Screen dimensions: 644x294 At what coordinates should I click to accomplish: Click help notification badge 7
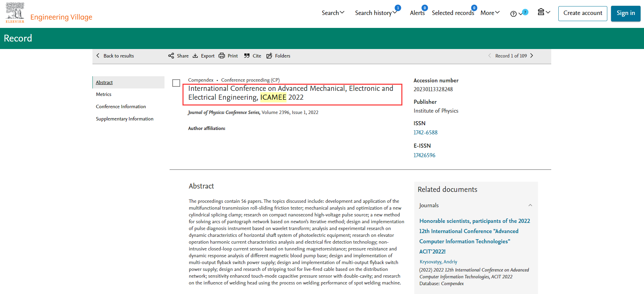tap(525, 12)
